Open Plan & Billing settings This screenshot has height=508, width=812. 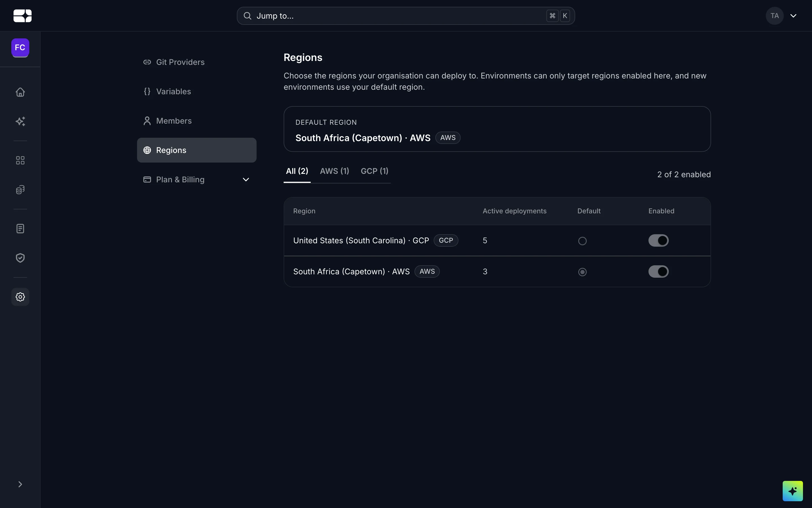197,179
